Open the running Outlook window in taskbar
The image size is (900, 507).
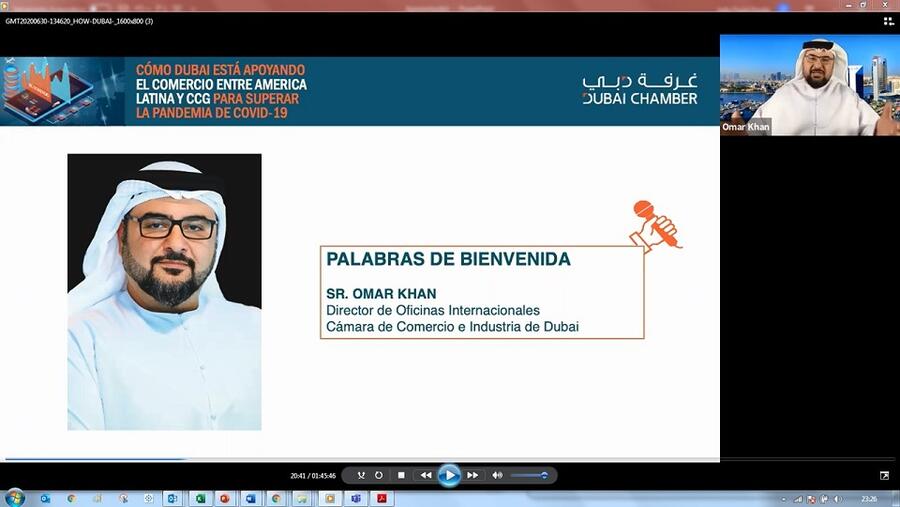tap(172, 498)
